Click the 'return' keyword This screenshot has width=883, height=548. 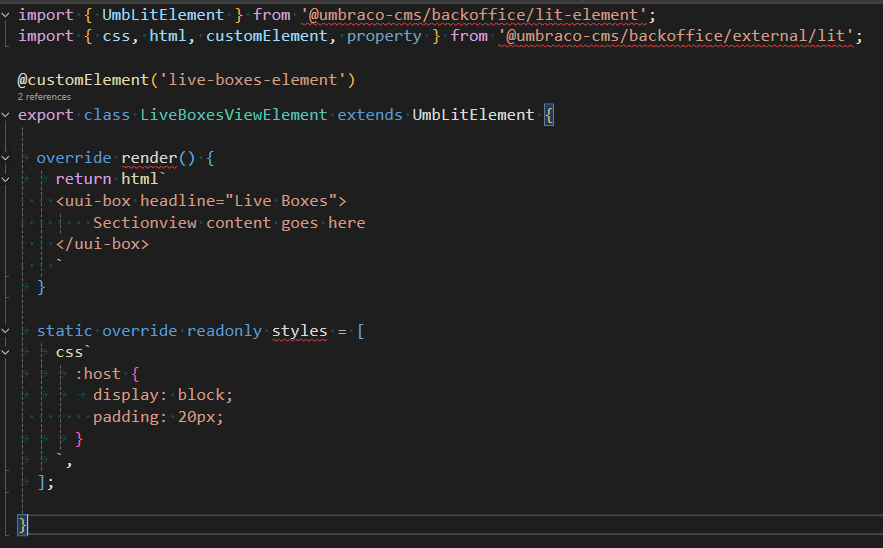(x=83, y=179)
